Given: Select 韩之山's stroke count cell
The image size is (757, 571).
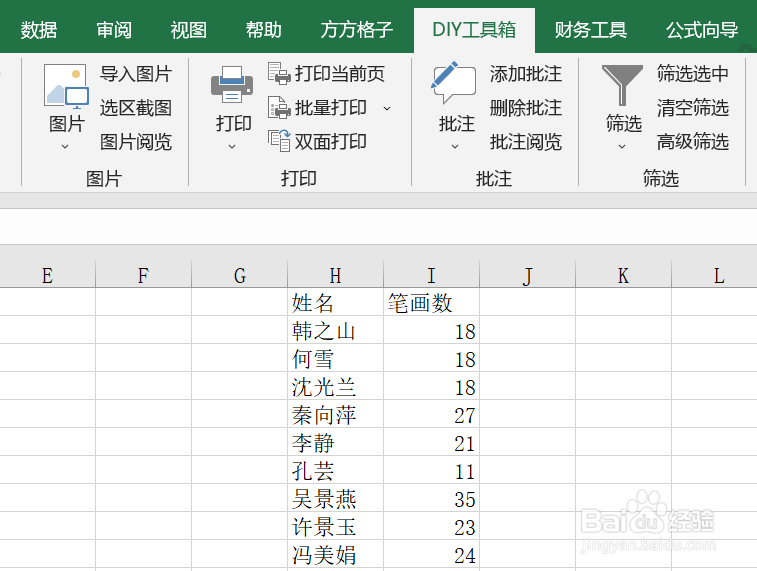Looking at the screenshot, I should 432,330.
